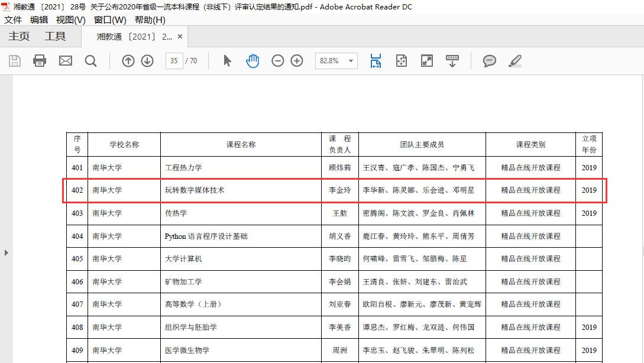
Task: Click the Save file icon
Action: (15, 61)
